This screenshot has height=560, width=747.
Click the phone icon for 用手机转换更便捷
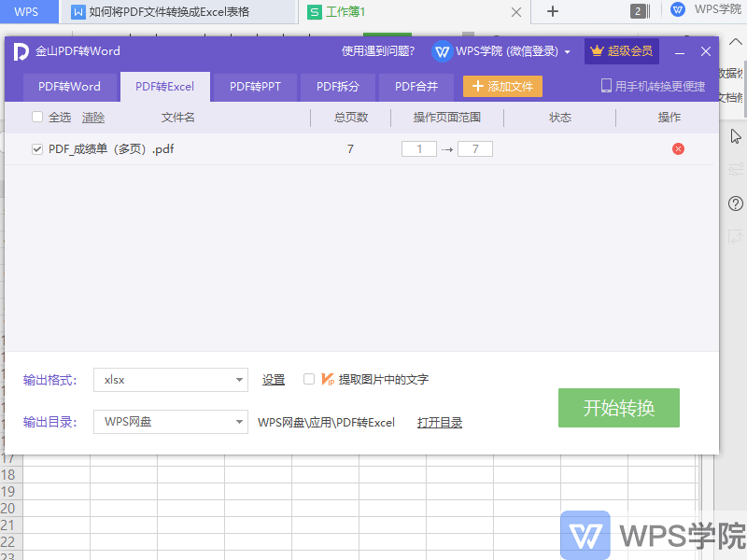coord(606,86)
